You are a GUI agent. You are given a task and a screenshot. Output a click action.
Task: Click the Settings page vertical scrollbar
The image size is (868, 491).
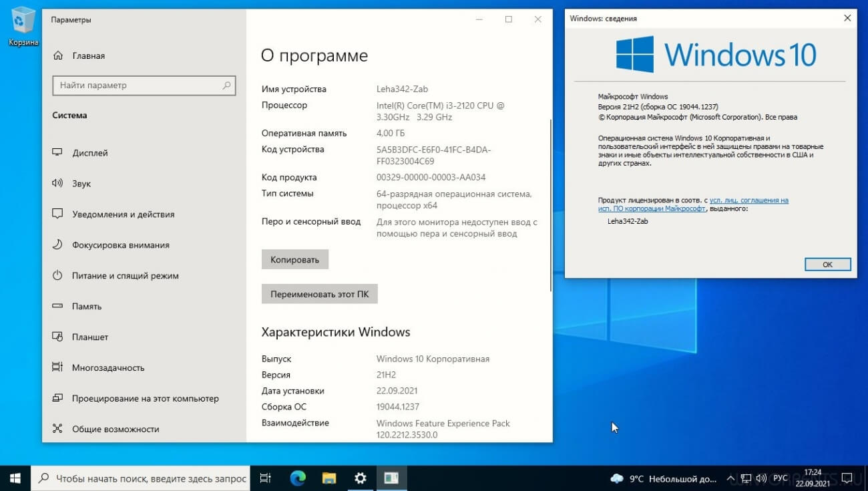[x=550, y=205]
